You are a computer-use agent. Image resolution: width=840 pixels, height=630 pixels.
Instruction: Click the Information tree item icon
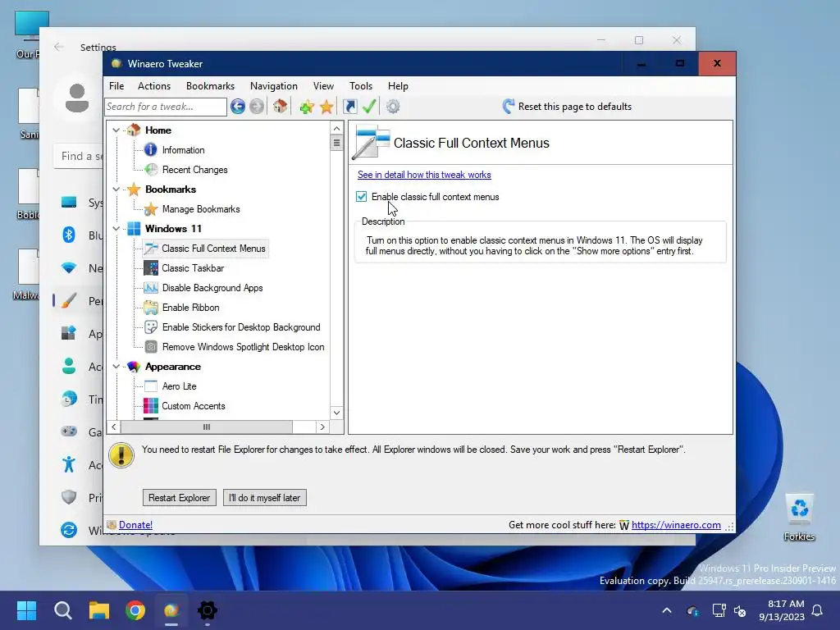(151, 150)
